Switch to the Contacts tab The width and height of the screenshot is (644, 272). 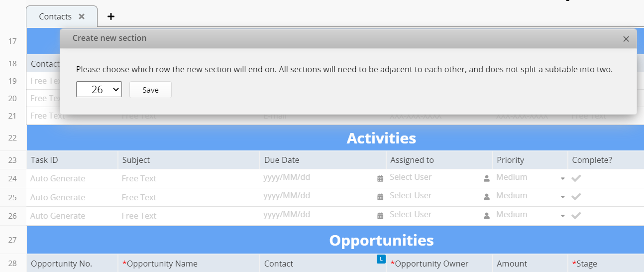[x=55, y=16]
